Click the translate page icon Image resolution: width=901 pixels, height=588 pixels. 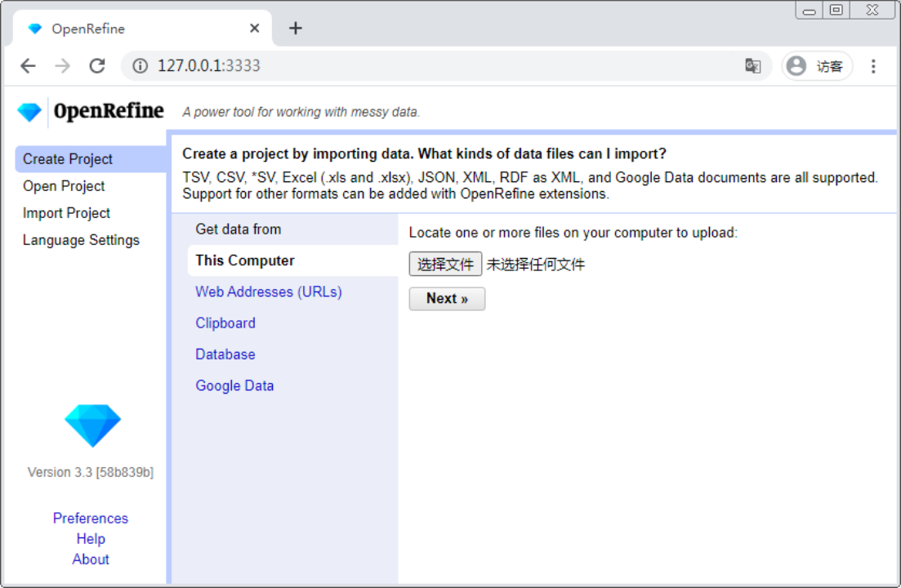click(753, 66)
